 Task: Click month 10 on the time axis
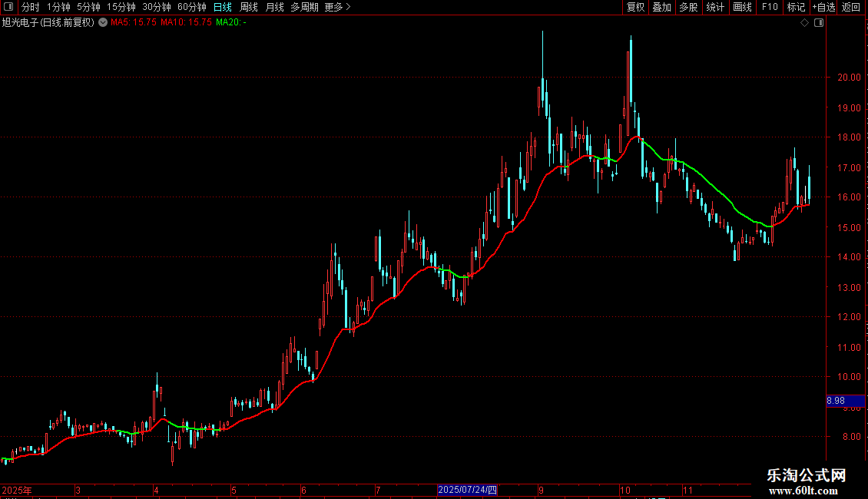[625, 490]
